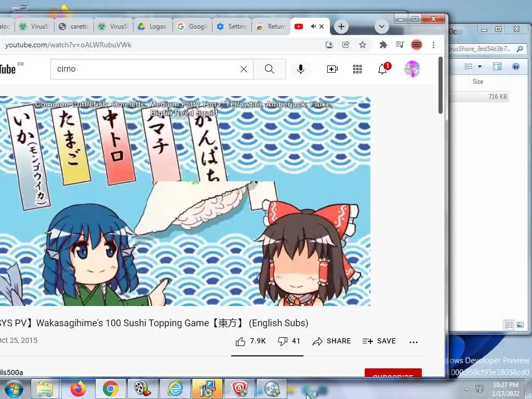
Task: Click the SHARE button under the video
Action: tap(331, 341)
